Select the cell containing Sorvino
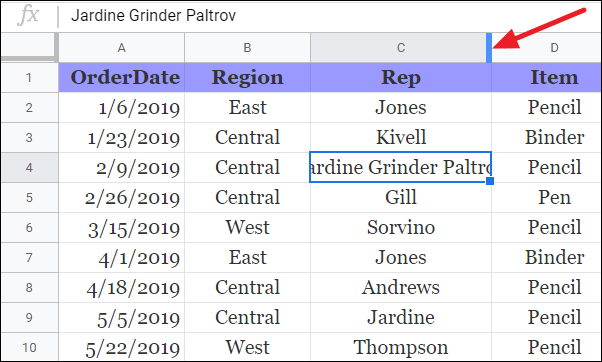This screenshot has height=362, width=602. point(401,227)
